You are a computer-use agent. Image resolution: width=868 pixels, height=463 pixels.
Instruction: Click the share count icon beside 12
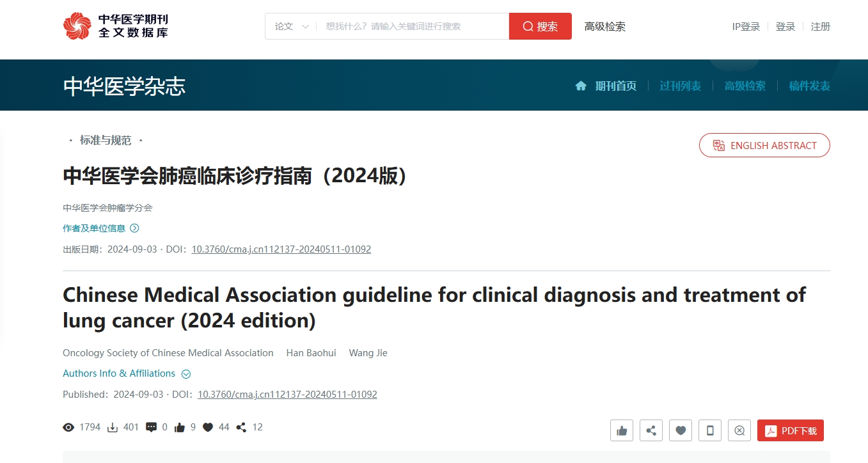click(x=241, y=427)
